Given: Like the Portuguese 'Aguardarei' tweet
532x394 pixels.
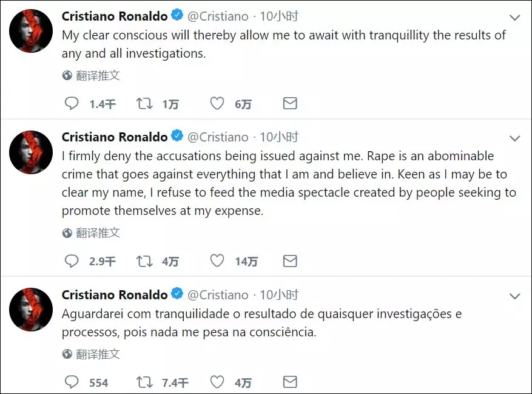Looking at the screenshot, I should pyautogui.click(x=217, y=382).
